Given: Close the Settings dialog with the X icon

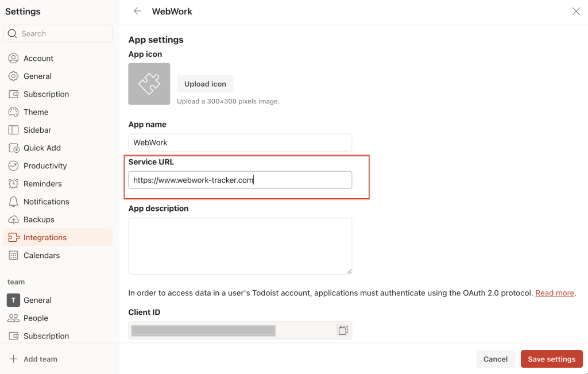Looking at the screenshot, I should tap(576, 11).
